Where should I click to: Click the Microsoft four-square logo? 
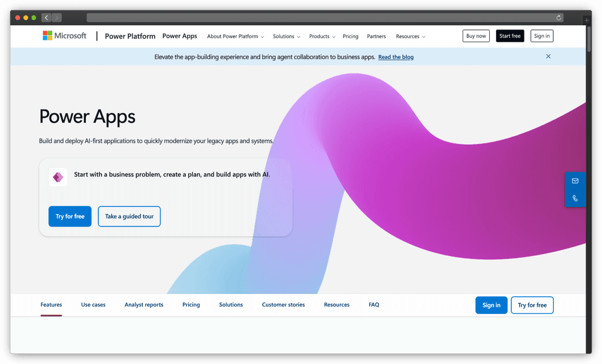48,35
